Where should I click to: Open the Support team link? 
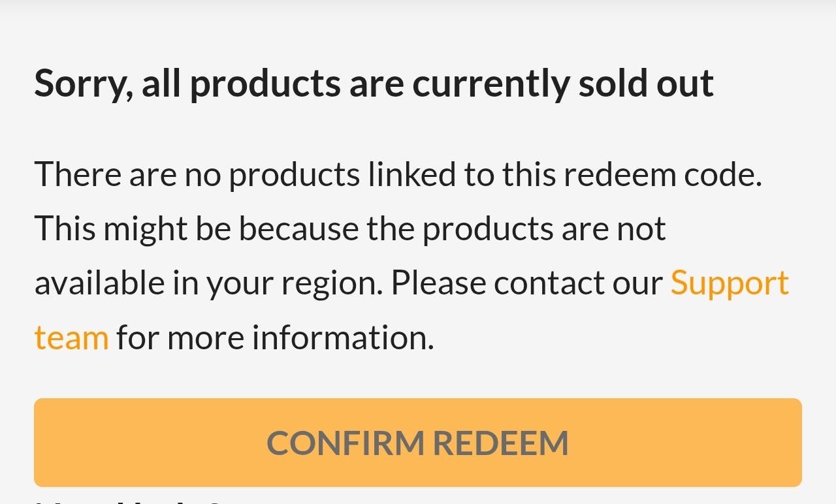[x=730, y=283]
